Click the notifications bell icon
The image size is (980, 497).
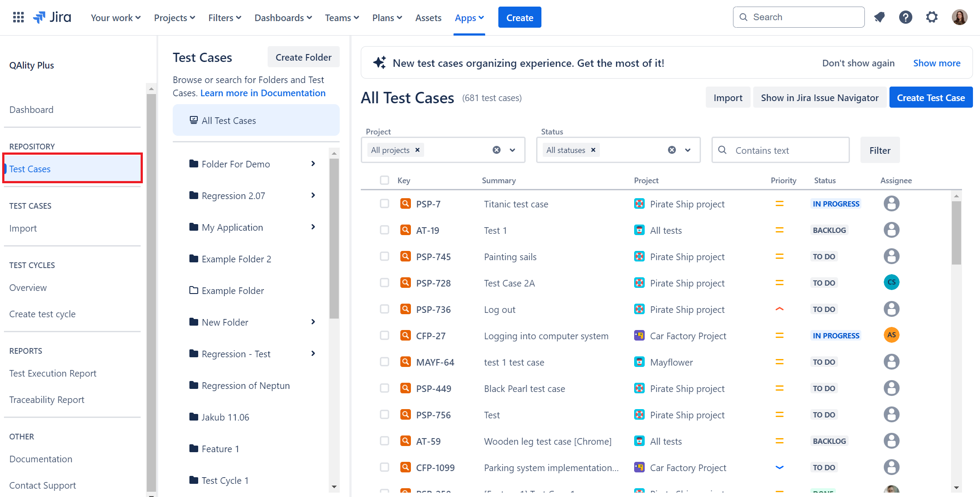[879, 18]
